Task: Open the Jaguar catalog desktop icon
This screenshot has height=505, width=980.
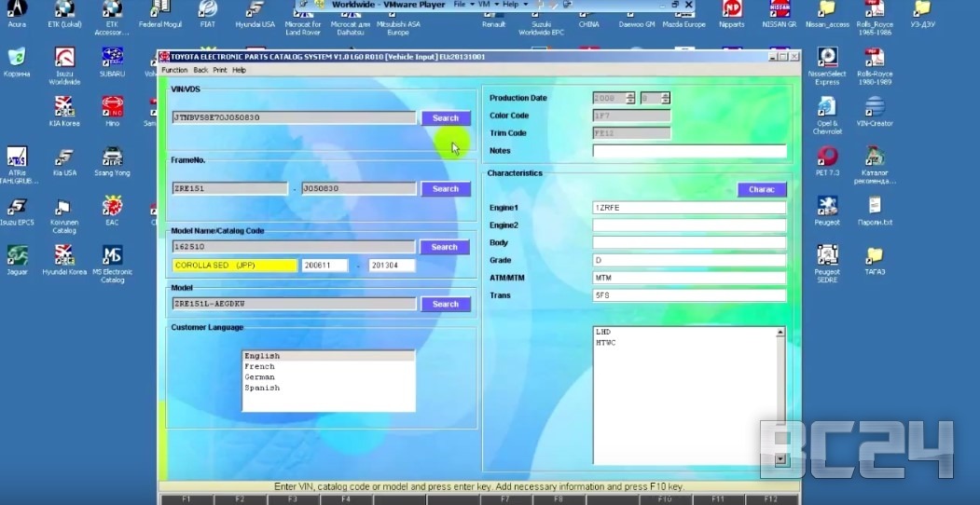Action: coord(17,256)
